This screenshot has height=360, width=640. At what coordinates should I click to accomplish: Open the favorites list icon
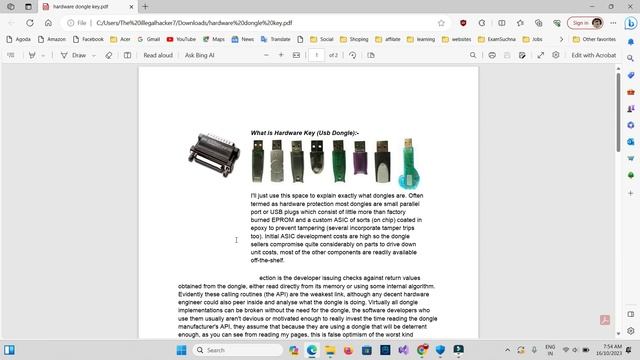tap(520, 23)
